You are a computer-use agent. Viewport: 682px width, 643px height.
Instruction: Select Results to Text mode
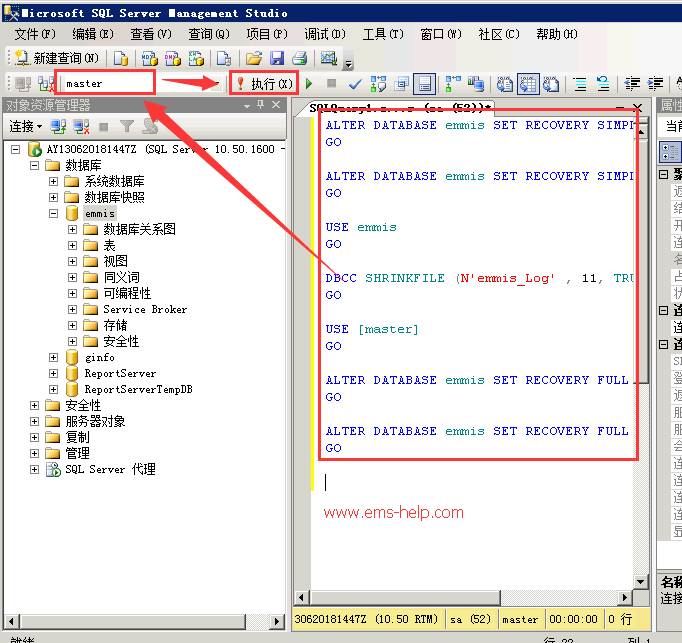(x=505, y=84)
